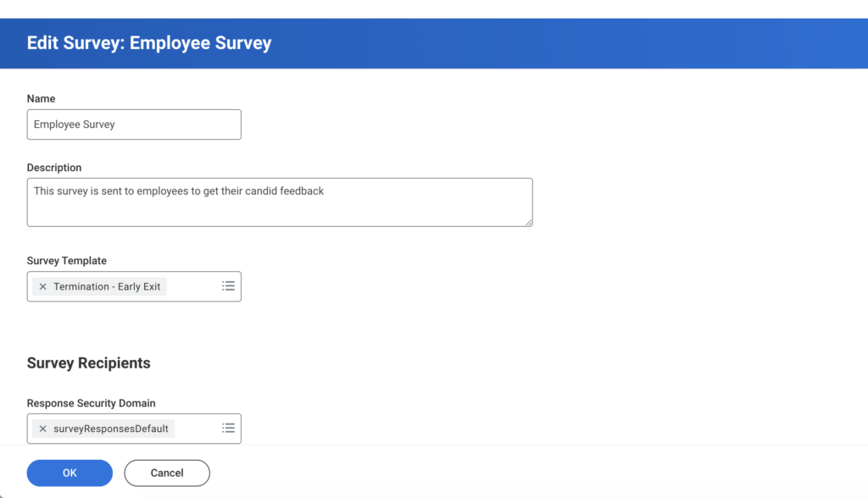Viewport: 868px width, 498px height.
Task: Click the Edit Survey: Employee Survey title
Action: tap(149, 43)
